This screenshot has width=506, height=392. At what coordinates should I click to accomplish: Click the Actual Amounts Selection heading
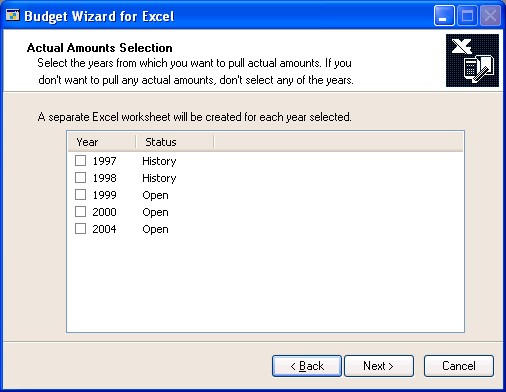coord(100,48)
